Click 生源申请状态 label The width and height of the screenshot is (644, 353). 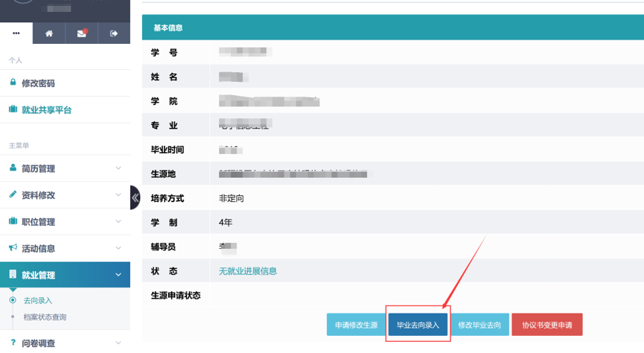176,296
